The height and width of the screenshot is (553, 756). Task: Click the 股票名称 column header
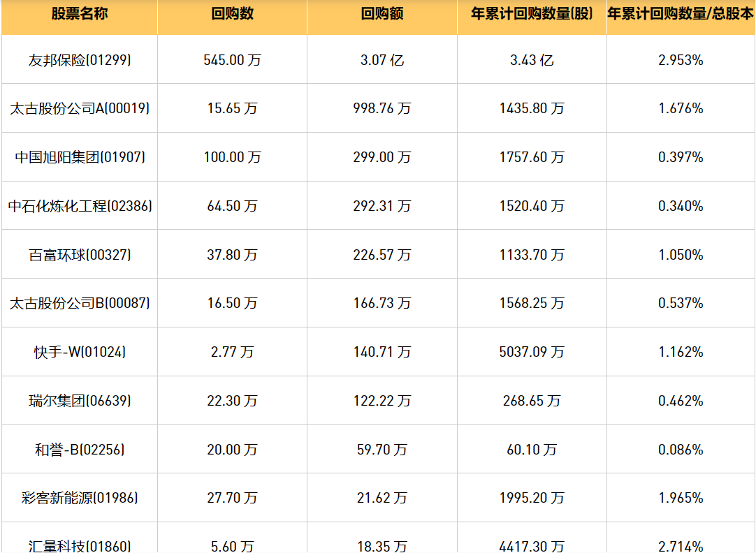pos(79,15)
